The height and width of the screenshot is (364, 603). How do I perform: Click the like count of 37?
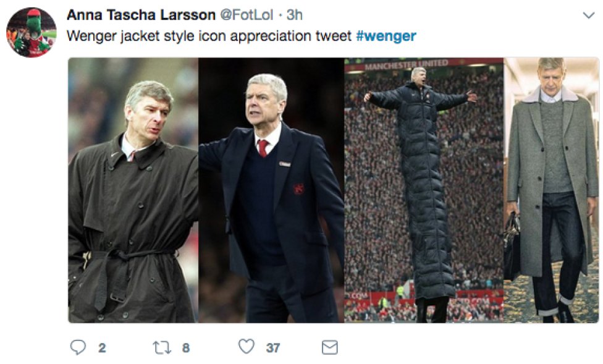point(273,348)
